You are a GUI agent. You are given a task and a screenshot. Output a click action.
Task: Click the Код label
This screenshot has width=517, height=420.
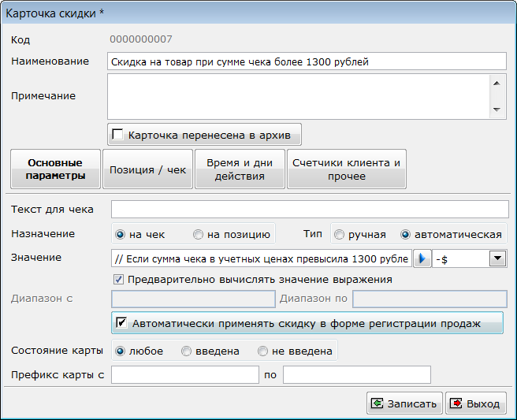[x=20, y=40]
